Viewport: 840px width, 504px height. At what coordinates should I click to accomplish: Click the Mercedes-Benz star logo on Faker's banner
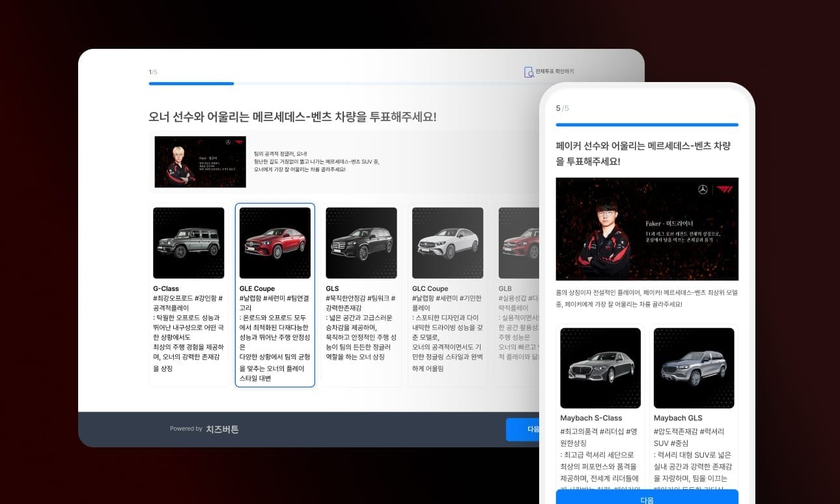[x=703, y=189]
